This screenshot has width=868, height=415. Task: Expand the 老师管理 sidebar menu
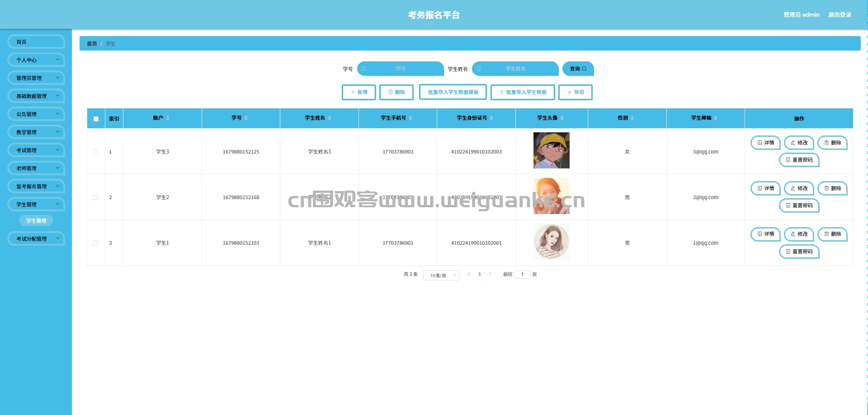pos(36,168)
